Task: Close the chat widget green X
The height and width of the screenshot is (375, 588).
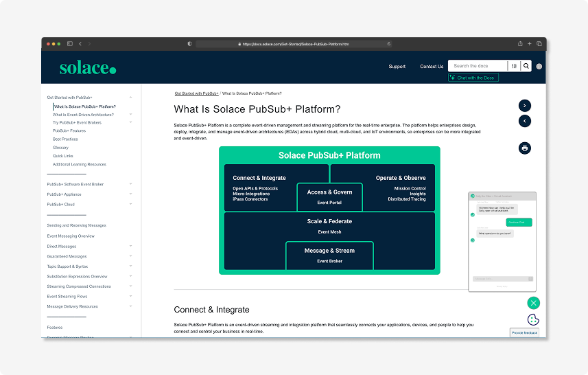Action: (533, 303)
